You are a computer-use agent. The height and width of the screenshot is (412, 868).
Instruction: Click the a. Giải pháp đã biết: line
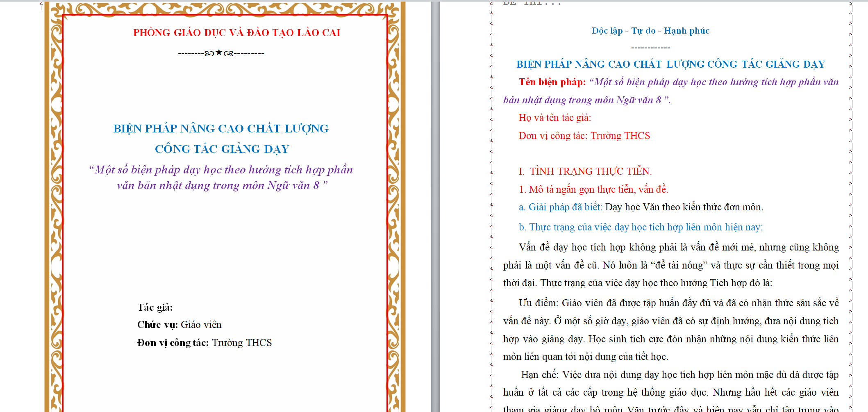[641, 207]
